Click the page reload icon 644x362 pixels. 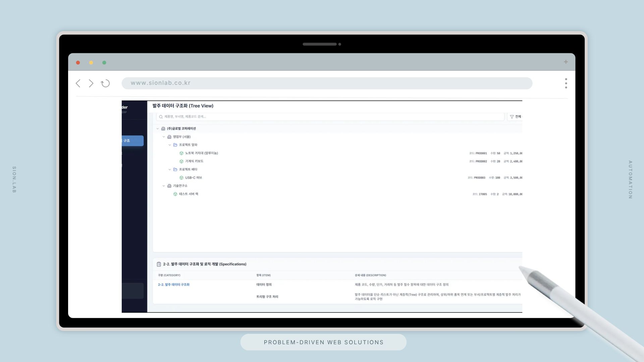coord(105,83)
